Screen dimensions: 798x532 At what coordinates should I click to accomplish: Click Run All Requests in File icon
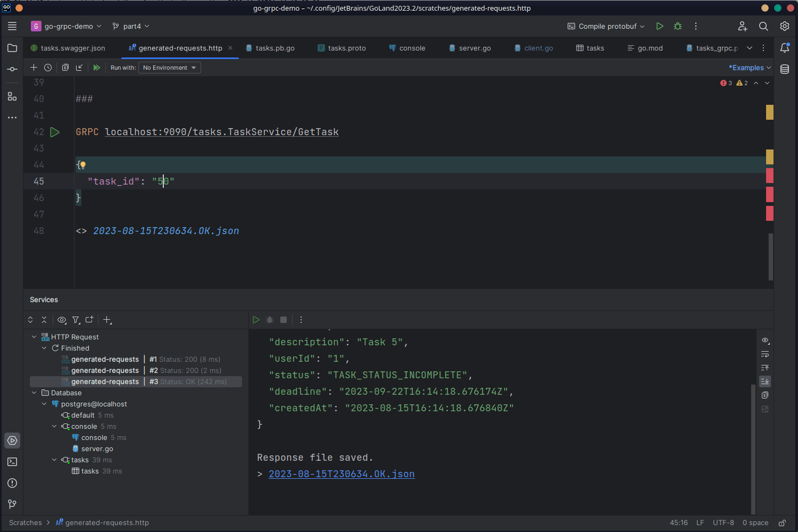pyautogui.click(x=97, y=68)
